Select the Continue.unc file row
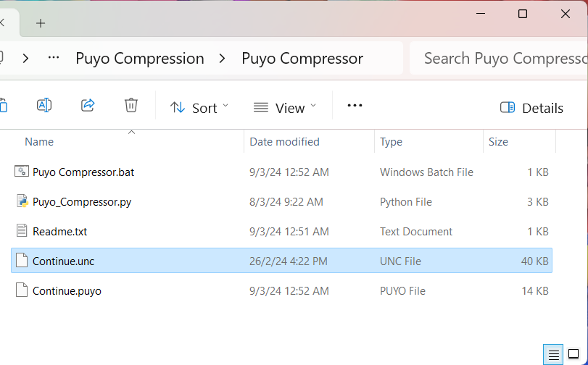588x365 pixels. click(x=281, y=261)
